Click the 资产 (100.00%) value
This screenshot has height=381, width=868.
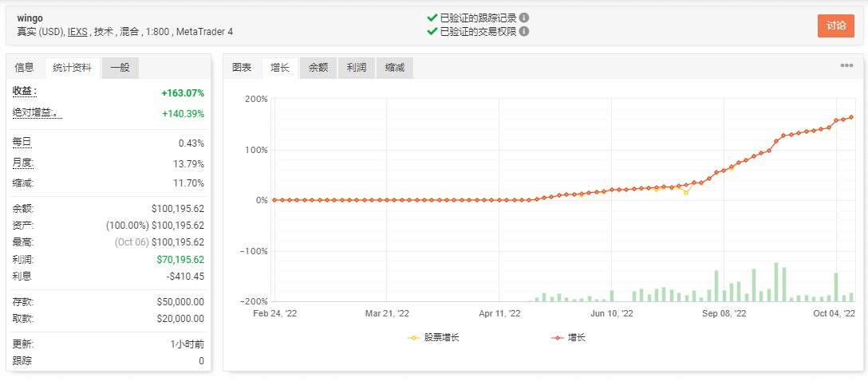155,225
